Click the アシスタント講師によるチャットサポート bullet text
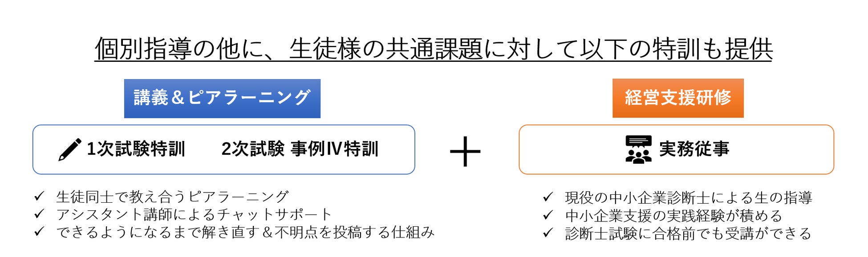This screenshot has height=257, width=868. (194, 214)
